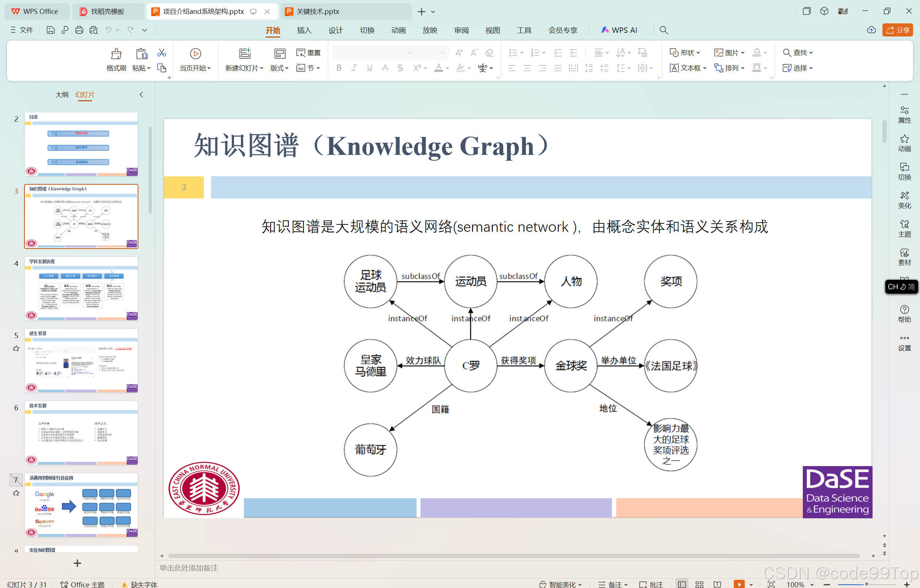Click the Share (分享) button
The image size is (920, 588).
click(897, 30)
